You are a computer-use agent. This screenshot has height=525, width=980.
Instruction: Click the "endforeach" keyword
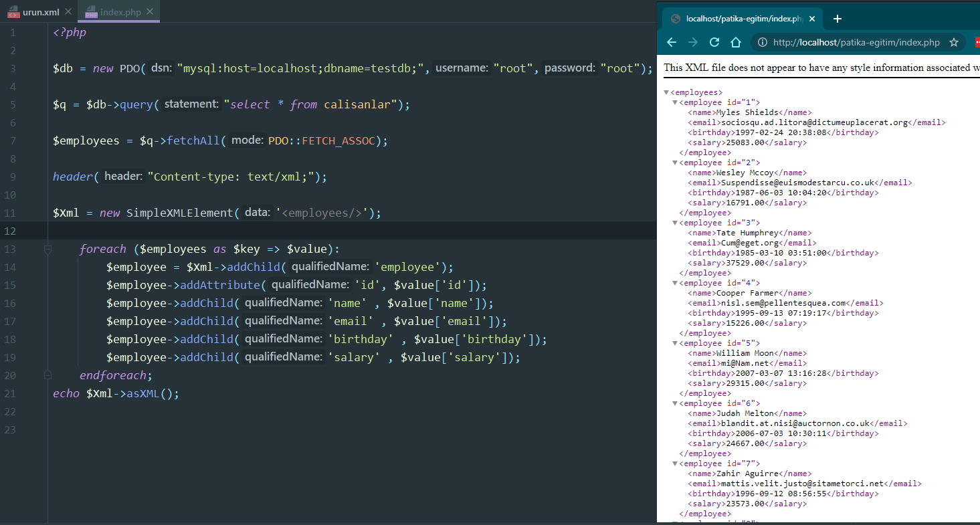tap(112, 375)
